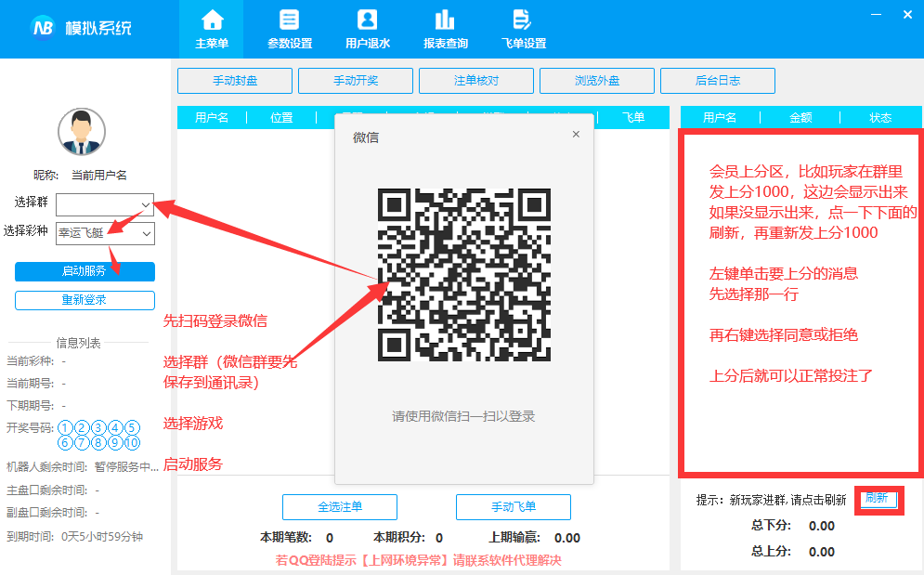Click lottery number ball 4
The image size is (924, 575).
(x=115, y=427)
